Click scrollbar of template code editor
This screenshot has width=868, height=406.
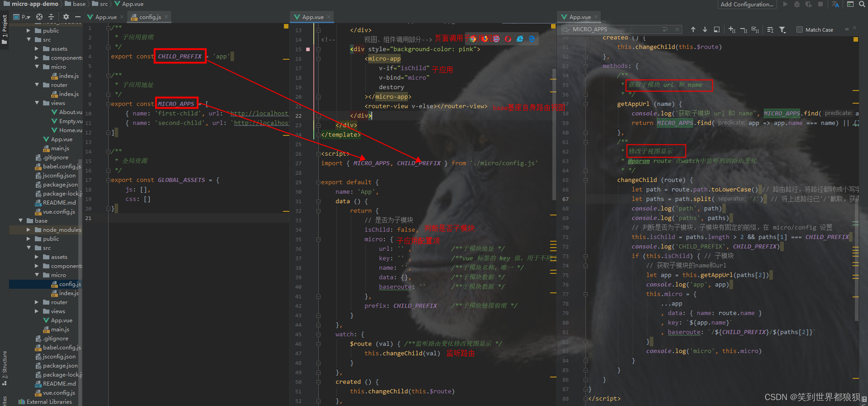[x=554, y=134]
